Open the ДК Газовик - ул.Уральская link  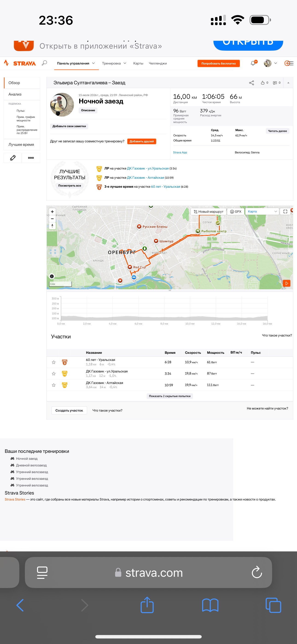pos(148,169)
